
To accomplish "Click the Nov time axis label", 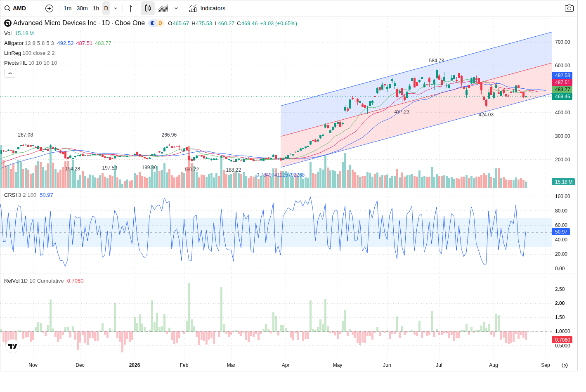I will [33, 365].
